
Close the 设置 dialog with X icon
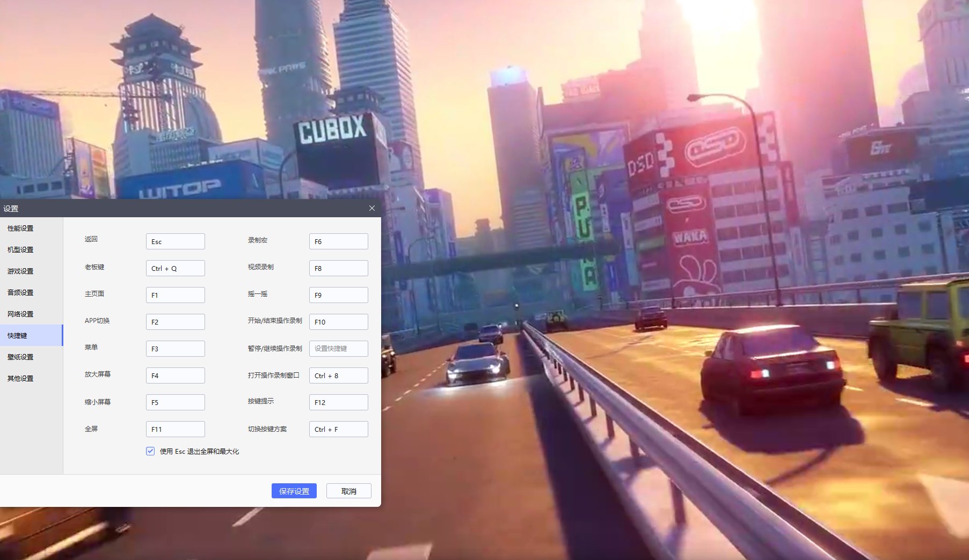point(372,208)
